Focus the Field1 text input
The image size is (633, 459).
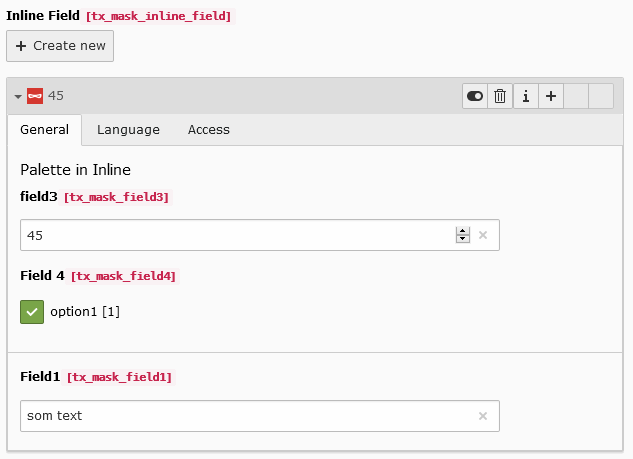click(x=245, y=416)
